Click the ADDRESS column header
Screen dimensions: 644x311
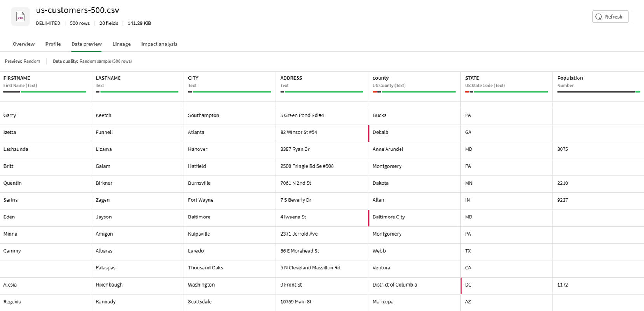coord(291,78)
